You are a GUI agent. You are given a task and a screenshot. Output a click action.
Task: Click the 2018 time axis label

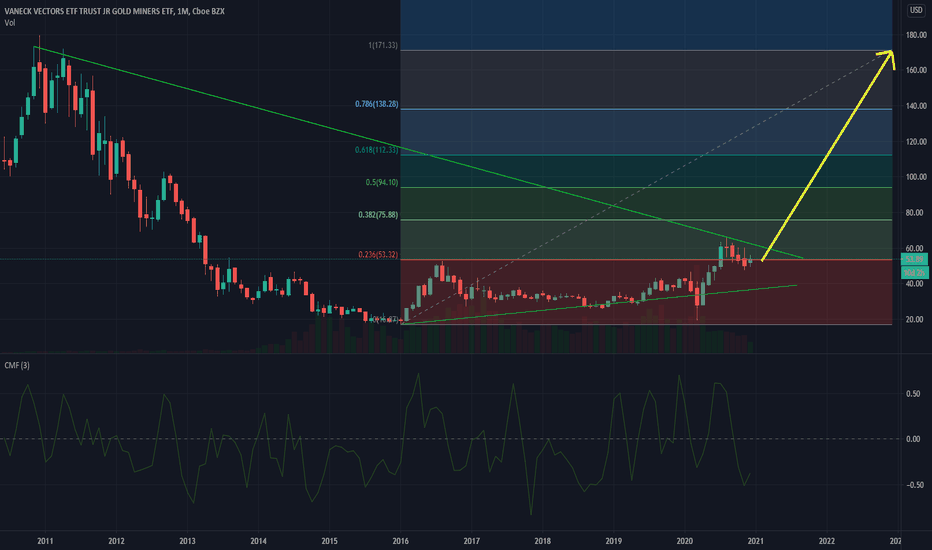click(543, 541)
